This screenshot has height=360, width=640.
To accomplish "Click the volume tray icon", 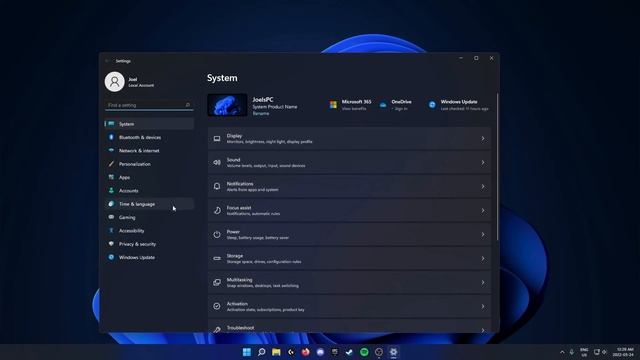I will 604,352.
